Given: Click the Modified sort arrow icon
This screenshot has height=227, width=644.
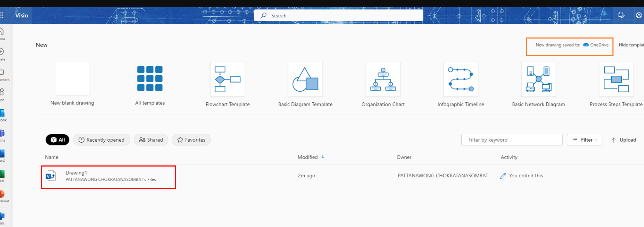Looking at the screenshot, I should pos(323,157).
